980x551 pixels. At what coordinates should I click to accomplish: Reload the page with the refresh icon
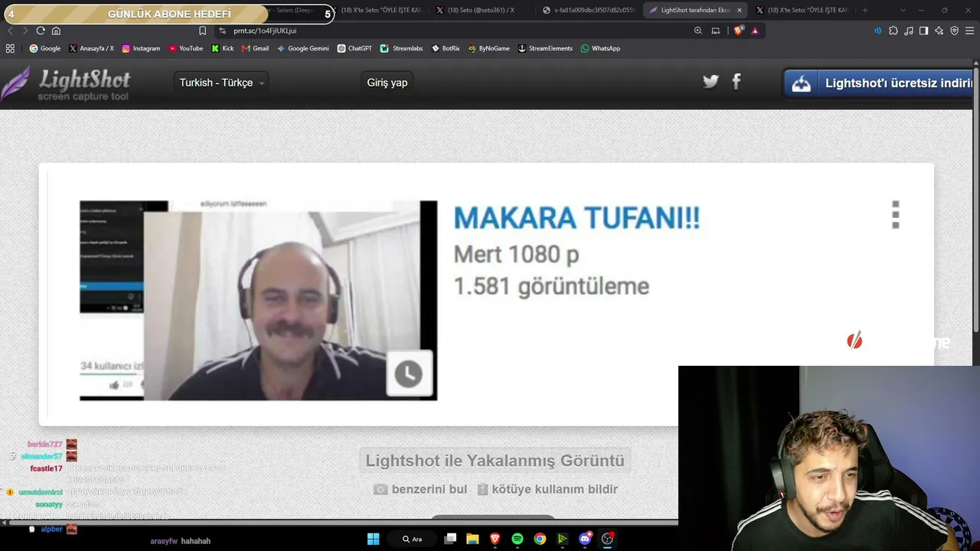click(41, 31)
